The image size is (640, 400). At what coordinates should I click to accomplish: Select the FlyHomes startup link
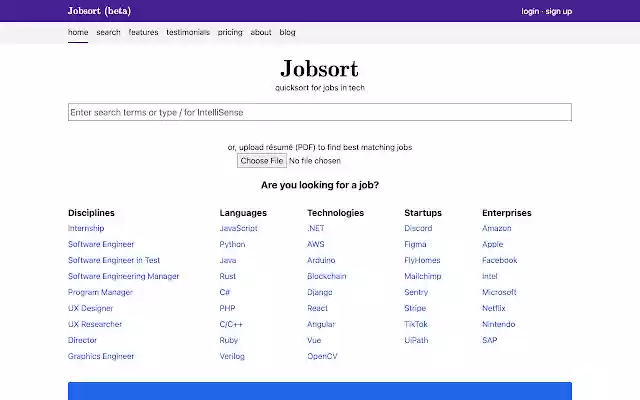[422, 260]
